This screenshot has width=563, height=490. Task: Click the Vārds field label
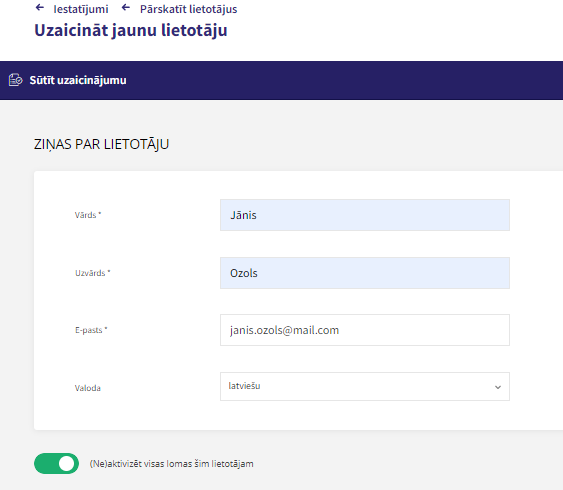point(88,215)
